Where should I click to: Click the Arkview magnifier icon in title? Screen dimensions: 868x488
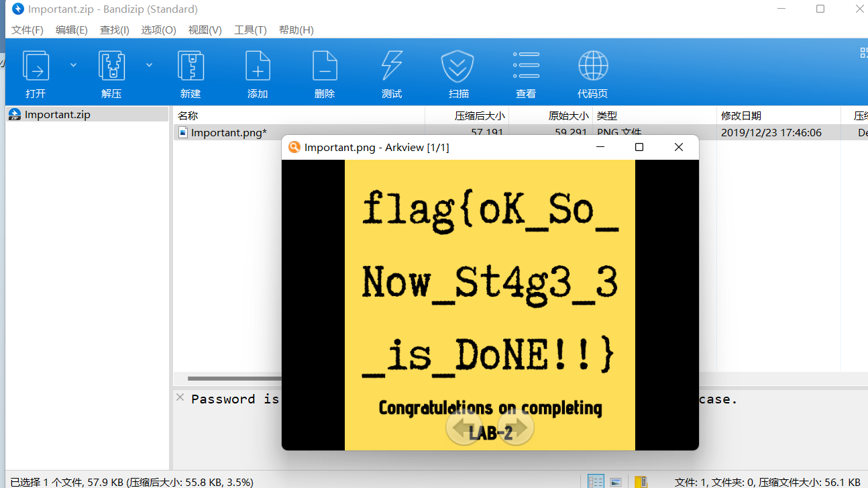[x=294, y=147]
